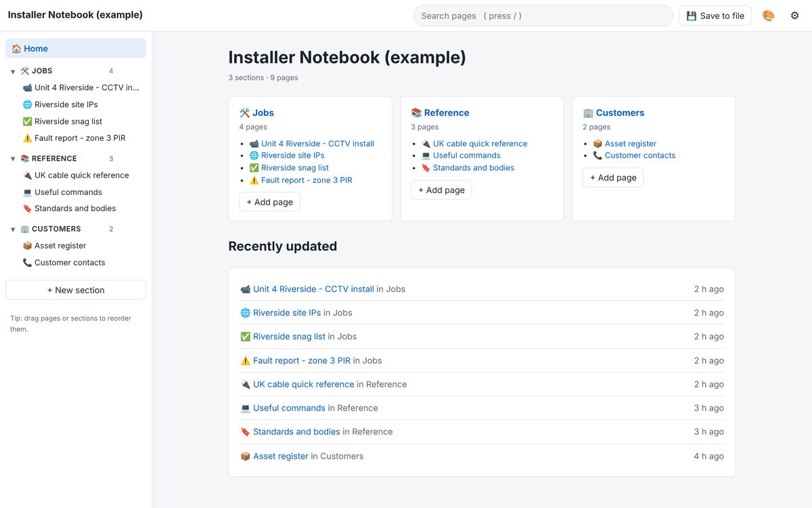
Task: Open Useful commands link in Reference card
Action: coord(461,155)
